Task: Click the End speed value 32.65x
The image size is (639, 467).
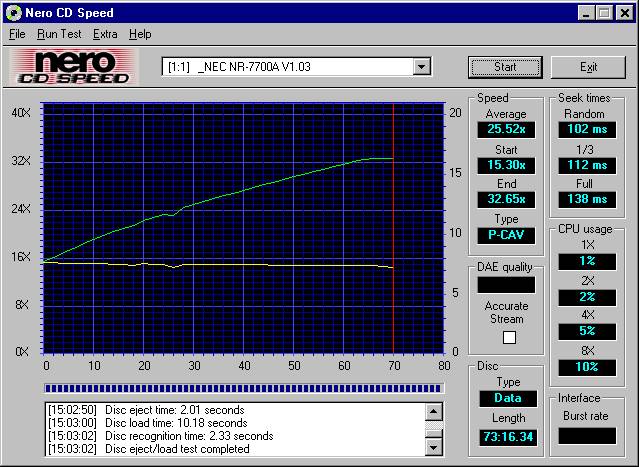Action: (506, 199)
